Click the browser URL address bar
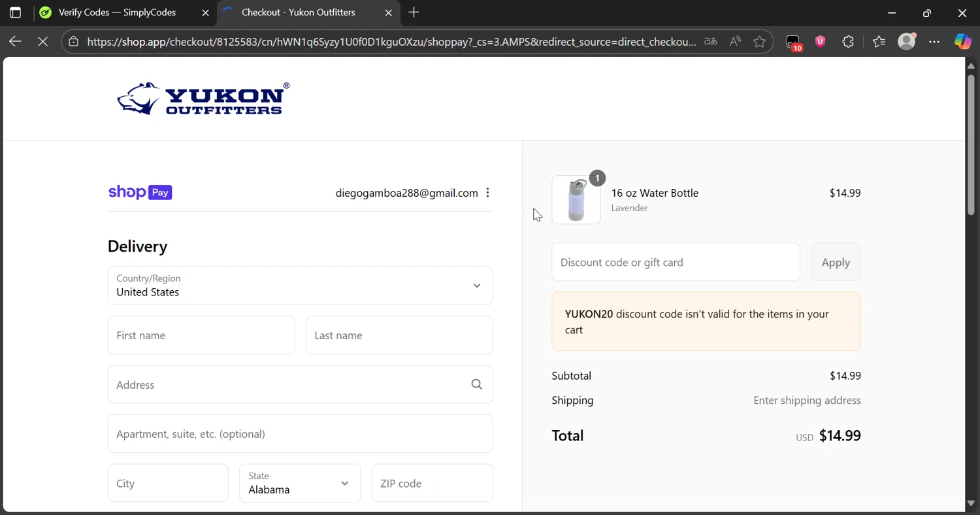 391,42
